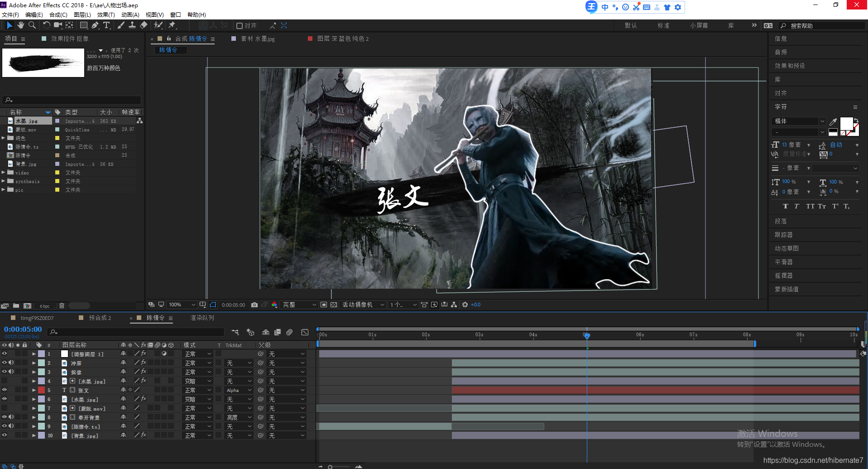Select the Eraser tool
Viewport: 868px width, 469px height.
click(x=144, y=25)
